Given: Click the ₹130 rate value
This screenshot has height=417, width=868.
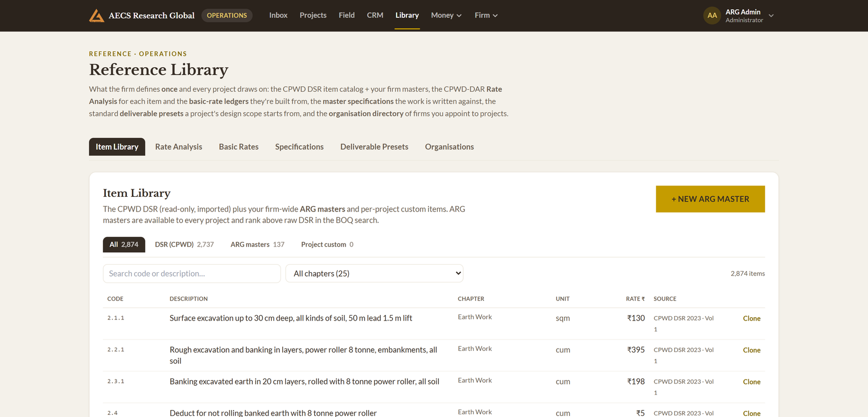Looking at the screenshot, I should coord(636,318).
